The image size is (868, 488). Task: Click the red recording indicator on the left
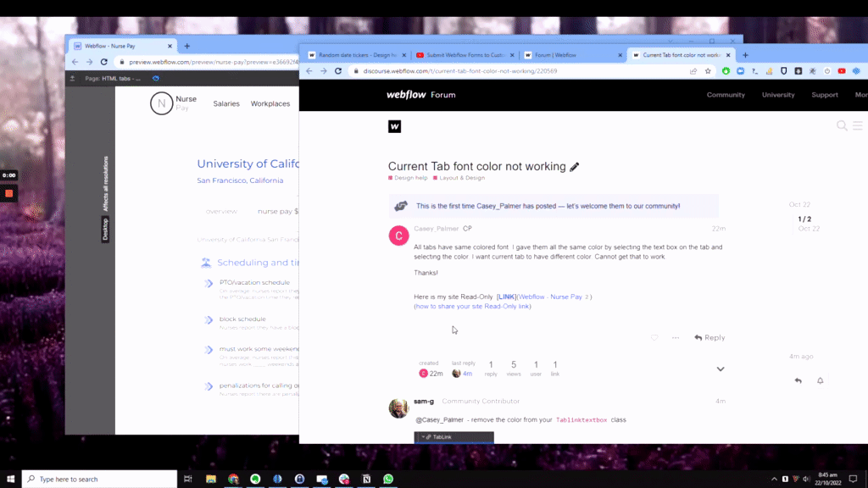tap(8, 194)
